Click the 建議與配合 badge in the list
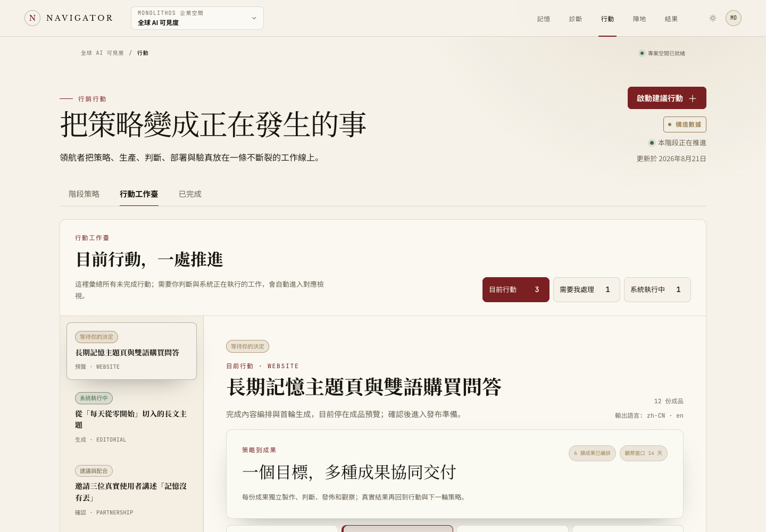Screen dimensions: 766x532 pyautogui.click(x=94, y=471)
